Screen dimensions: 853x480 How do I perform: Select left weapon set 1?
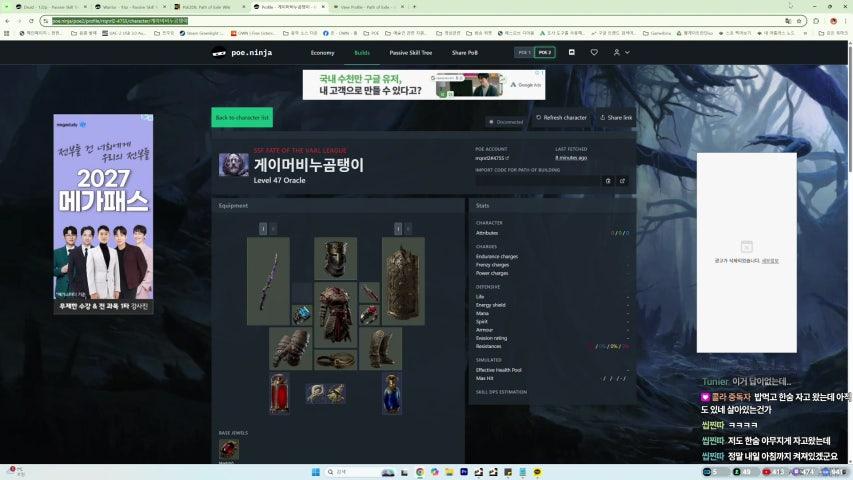coord(263,229)
